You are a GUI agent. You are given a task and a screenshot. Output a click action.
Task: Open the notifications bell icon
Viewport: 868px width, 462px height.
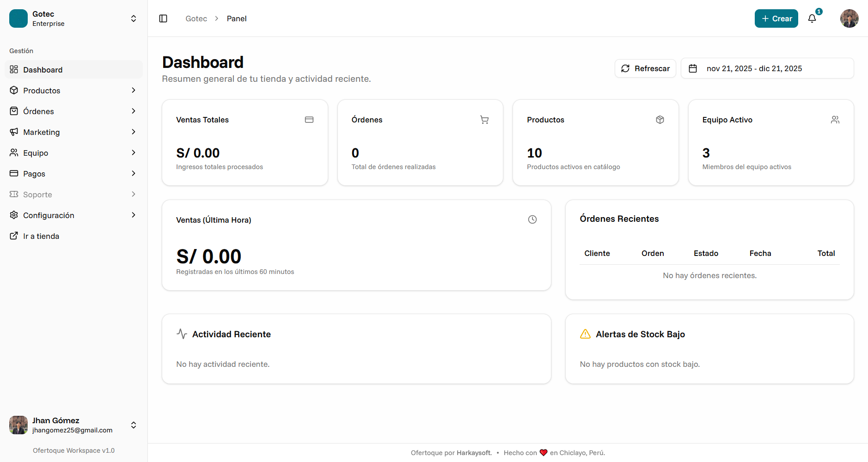point(813,18)
